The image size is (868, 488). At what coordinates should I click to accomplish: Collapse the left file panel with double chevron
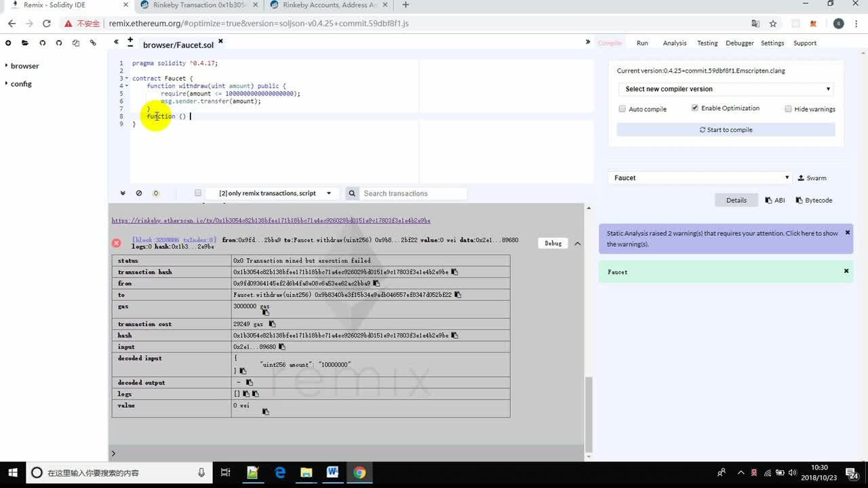[x=117, y=41]
